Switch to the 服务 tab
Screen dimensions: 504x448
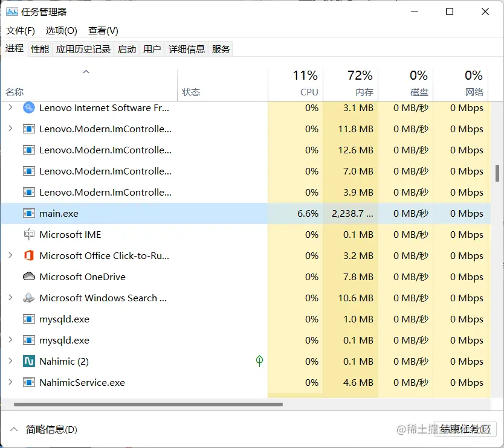click(221, 49)
